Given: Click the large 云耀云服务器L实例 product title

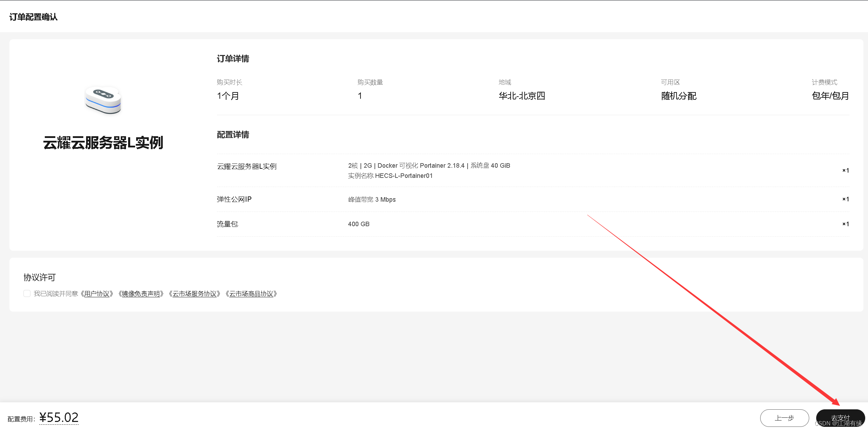Looking at the screenshot, I should (x=103, y=143).
